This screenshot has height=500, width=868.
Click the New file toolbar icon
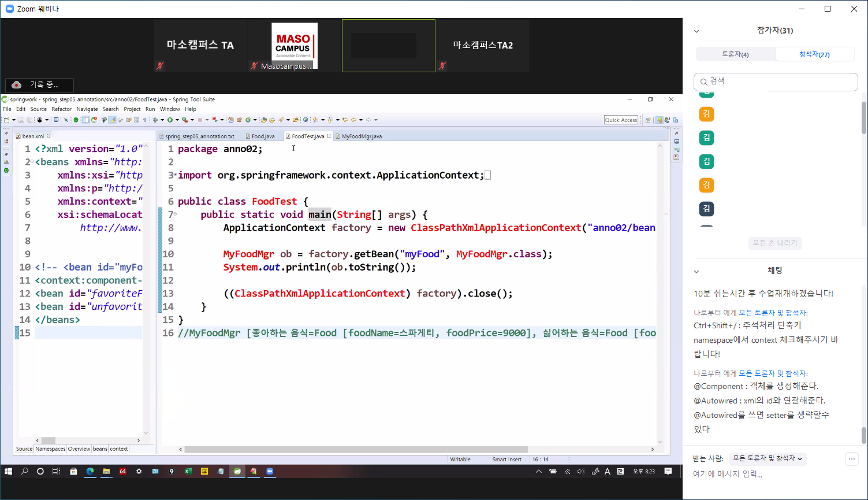coord(6,120)
